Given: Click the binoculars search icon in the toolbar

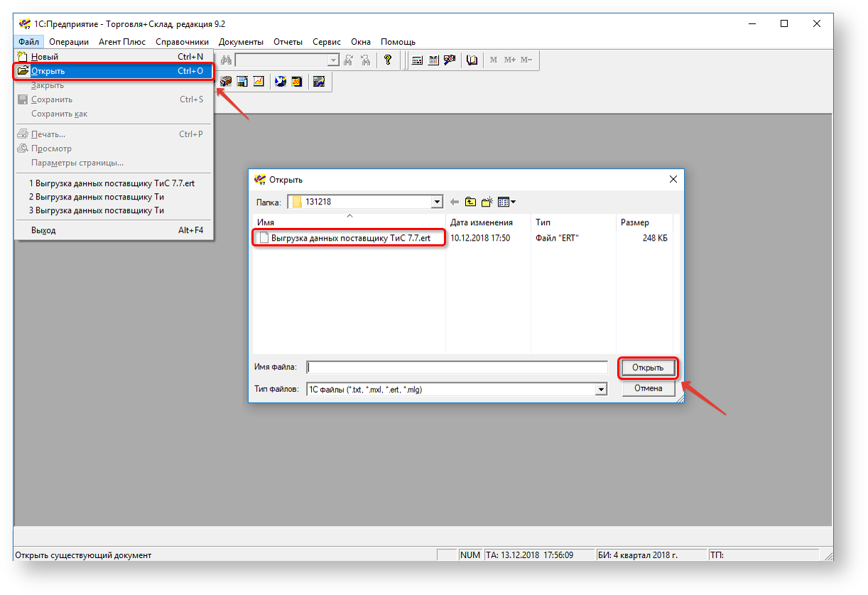Looking at the screenshot, I should pos(227,60).
